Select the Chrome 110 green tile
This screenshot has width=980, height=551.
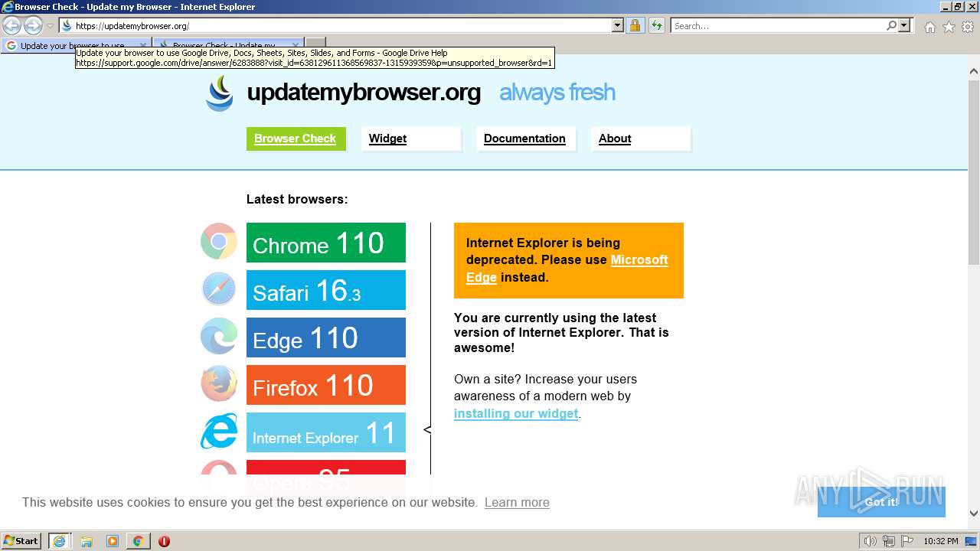(326, 243)
